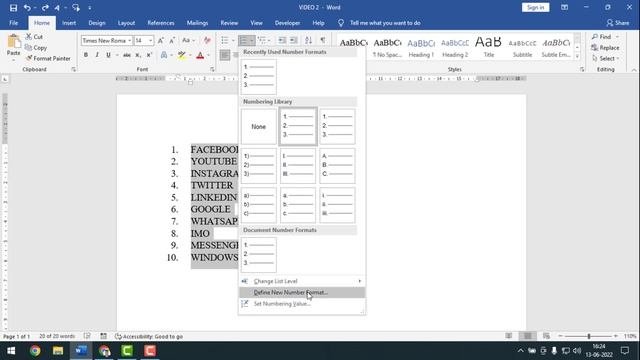640x360 pixels.
Task: Clear all formatting
Action: (207, 40)
